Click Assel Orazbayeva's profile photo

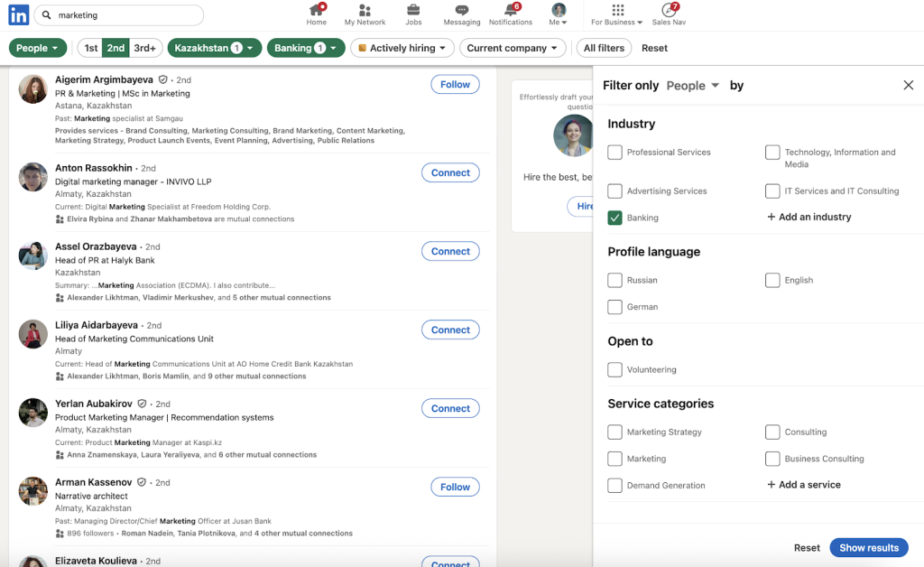tap(33, 256)
